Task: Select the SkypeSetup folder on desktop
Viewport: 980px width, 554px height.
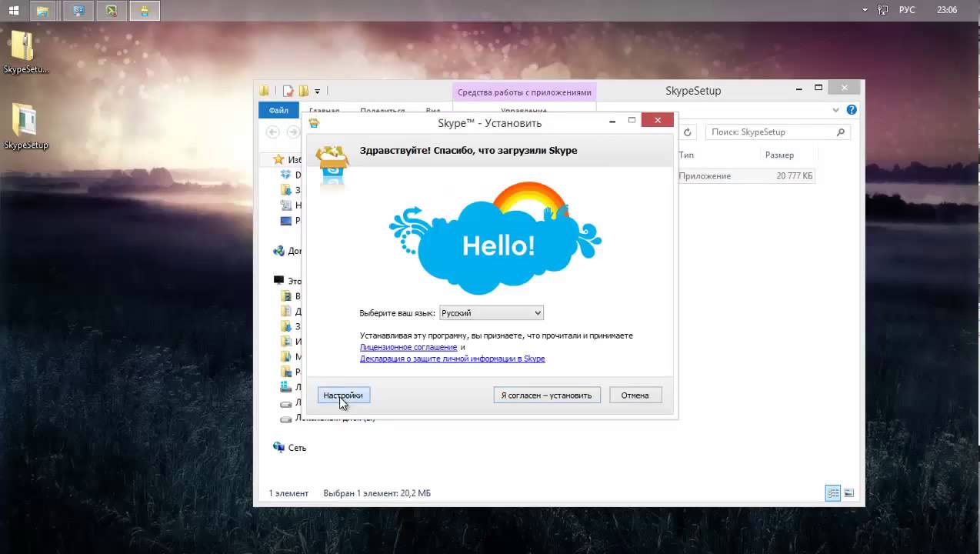Action: (25, 126)
